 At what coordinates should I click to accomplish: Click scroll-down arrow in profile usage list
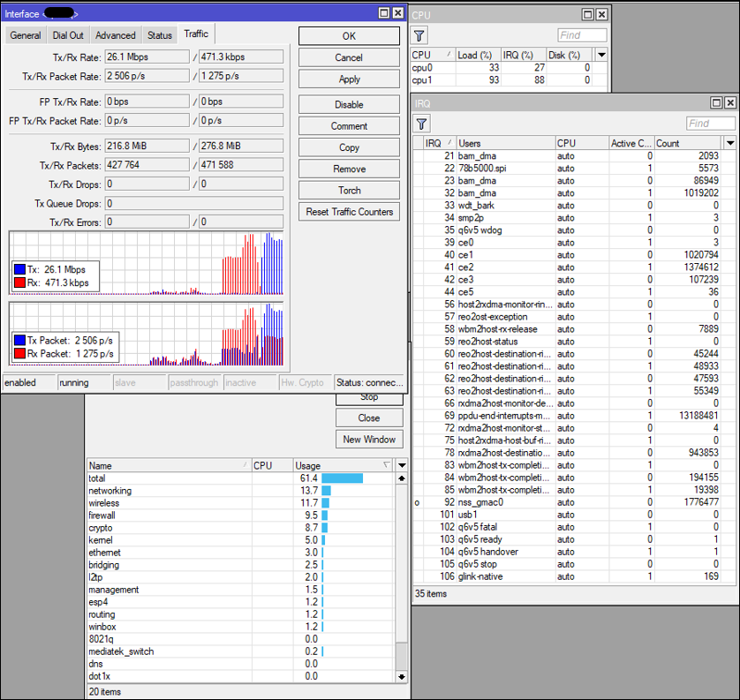(402, 676)
